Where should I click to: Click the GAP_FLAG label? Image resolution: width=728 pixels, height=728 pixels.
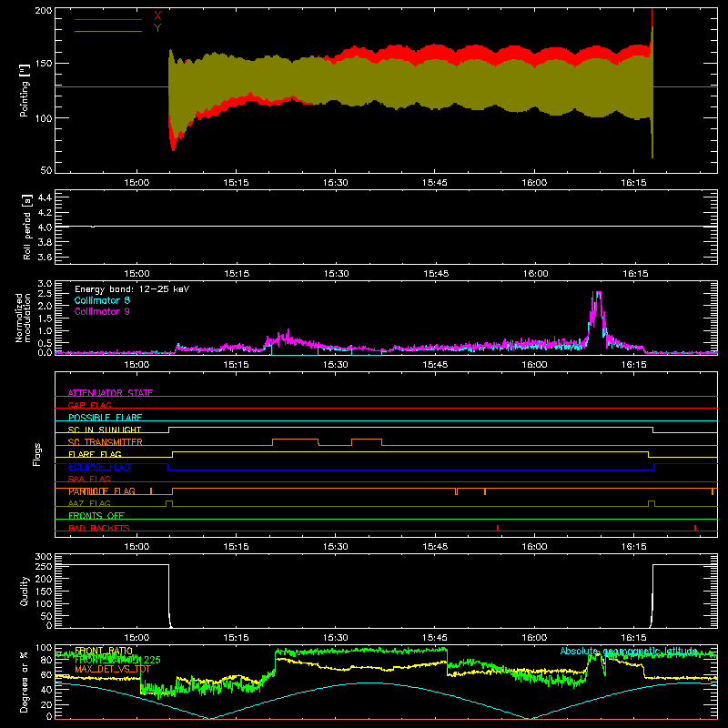pos(89,405)
